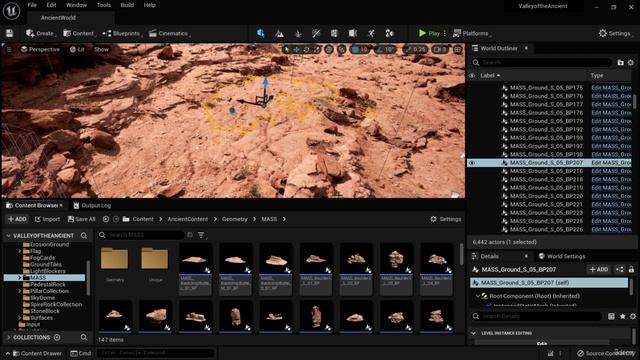Toggle visibility of MASS_Ground_S_05_BP207 eye icon
This screenshot has width=640, height=360.
tap(472, 163)
